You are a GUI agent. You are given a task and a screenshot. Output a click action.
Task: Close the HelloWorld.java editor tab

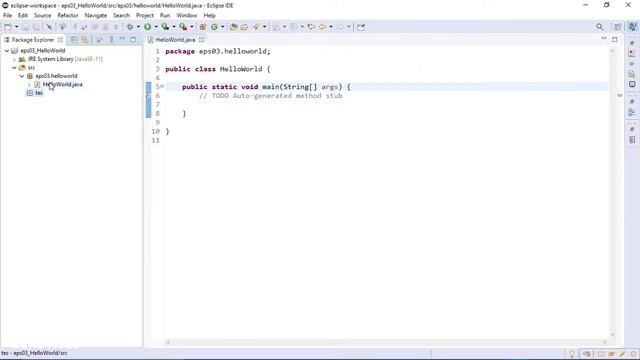click(x=201, y=40)
